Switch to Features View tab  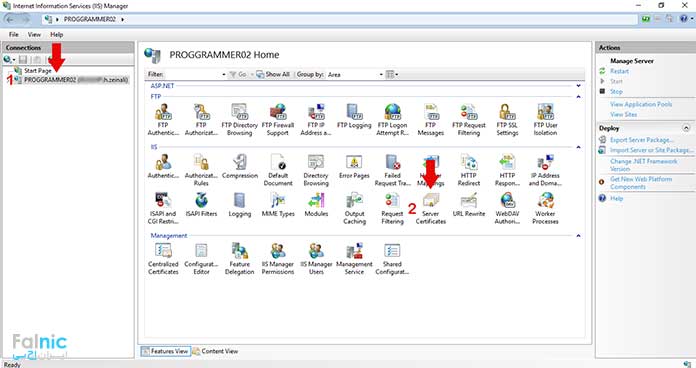(165, 351)
